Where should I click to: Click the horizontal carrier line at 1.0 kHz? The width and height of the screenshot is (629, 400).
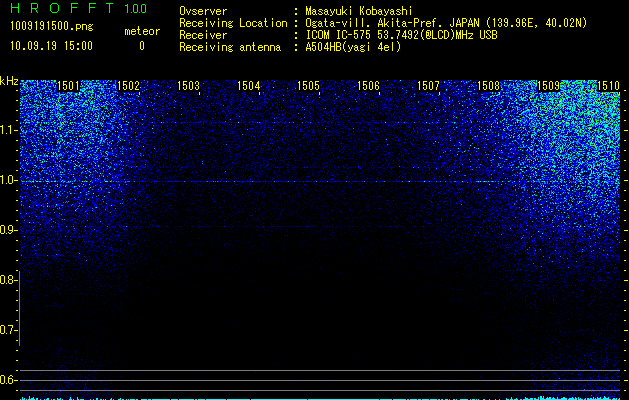[320, 182]
